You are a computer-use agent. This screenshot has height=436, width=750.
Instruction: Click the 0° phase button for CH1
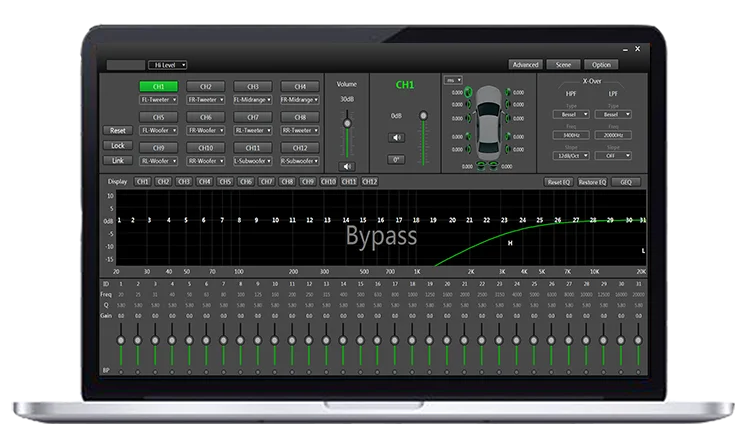pyautogui.click(x=397, y=159)
